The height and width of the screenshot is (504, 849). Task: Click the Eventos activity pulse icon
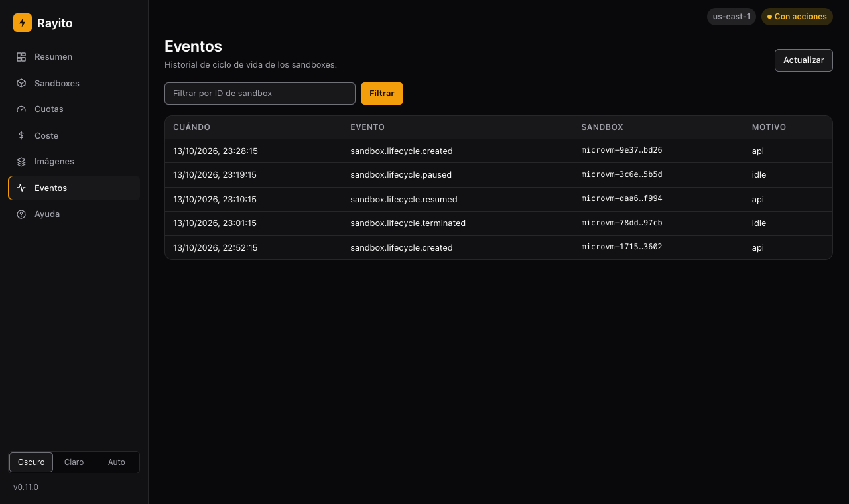click(x=21, y=188)
